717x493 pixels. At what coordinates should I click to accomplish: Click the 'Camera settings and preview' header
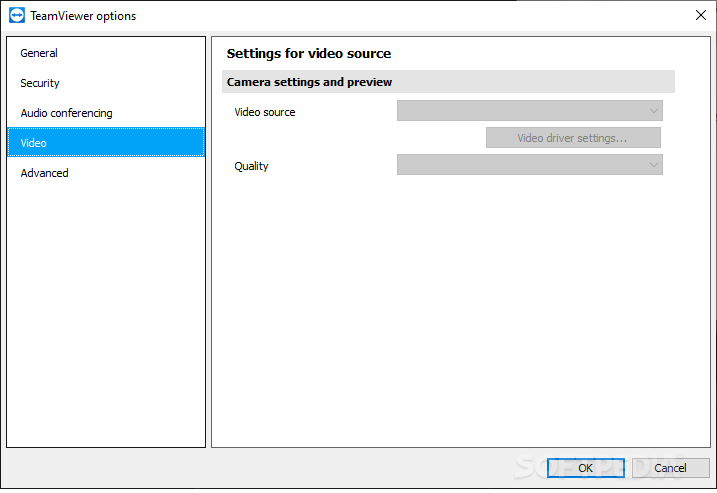tap(448, 82)
